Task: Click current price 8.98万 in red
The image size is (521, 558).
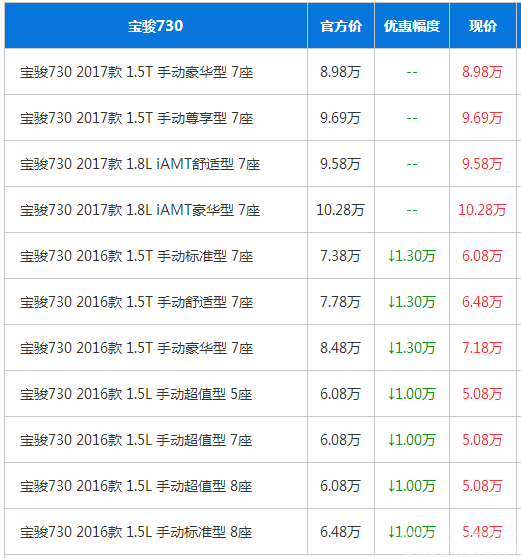Action: click(482, 72)
